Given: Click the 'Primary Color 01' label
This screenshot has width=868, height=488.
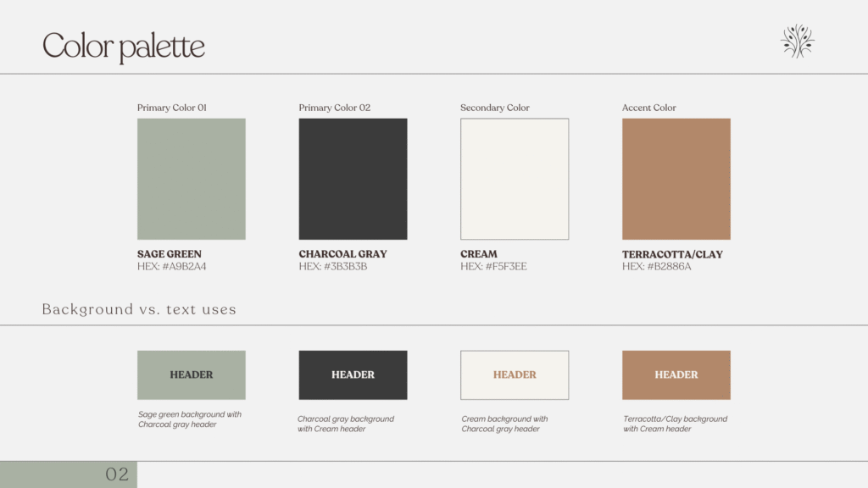Looking at the screenshot, I should click(x=172, y=108).
